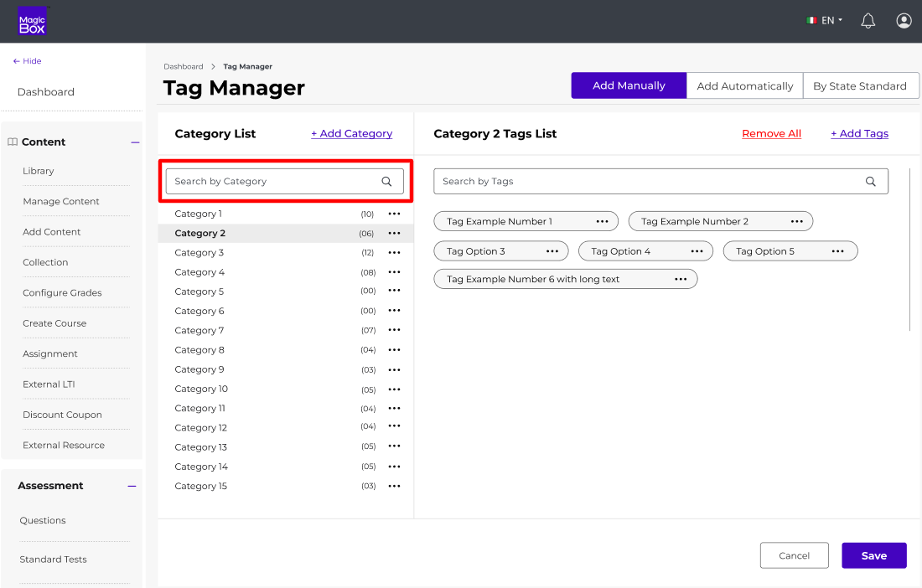Collapse the Content sidebar section
Image resolution: width=922 pixels, height=588 pixels.
(135, 142)
